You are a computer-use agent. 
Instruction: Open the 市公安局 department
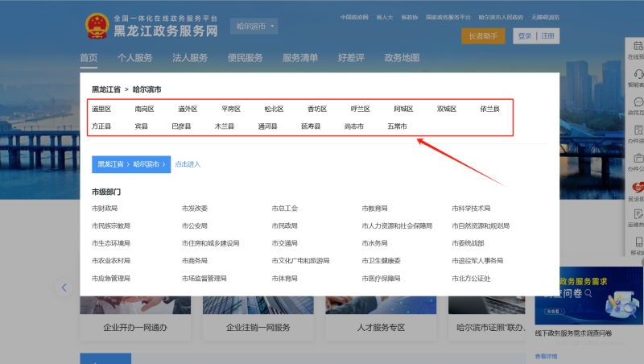click(195, 225)
